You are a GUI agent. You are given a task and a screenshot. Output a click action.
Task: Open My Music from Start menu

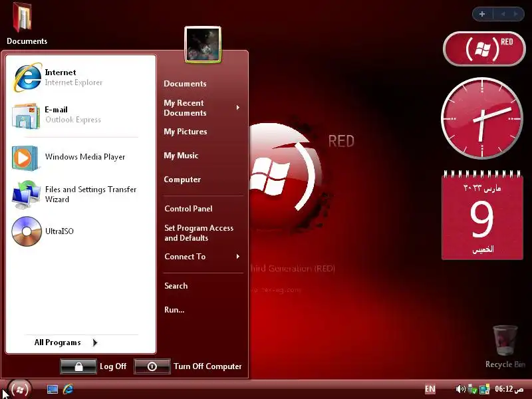pyautogui.click(x=181, y=156)
